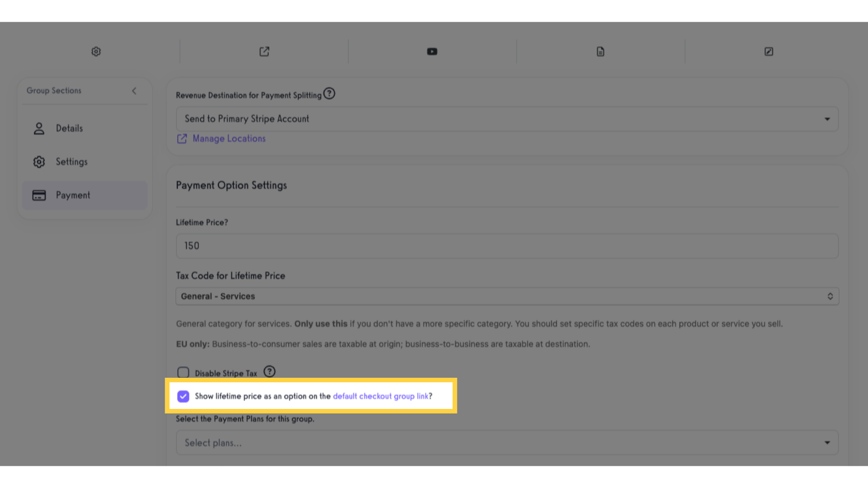Click help icon beside Revenue Destination label
Viewport: 868px width, 488px height.
point(329,94)
